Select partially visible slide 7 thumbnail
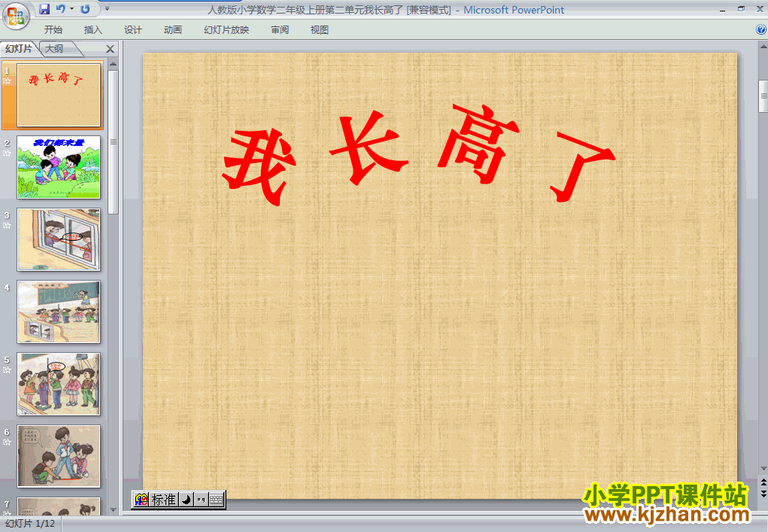 coord(59,506)
